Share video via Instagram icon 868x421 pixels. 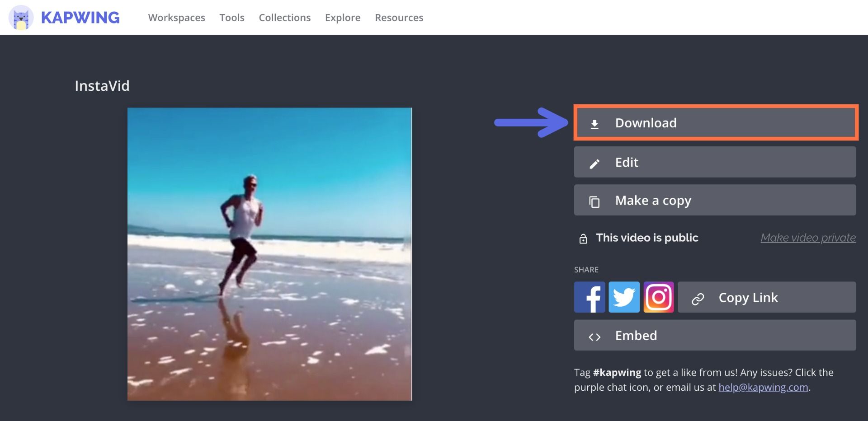tap(659, 297)
